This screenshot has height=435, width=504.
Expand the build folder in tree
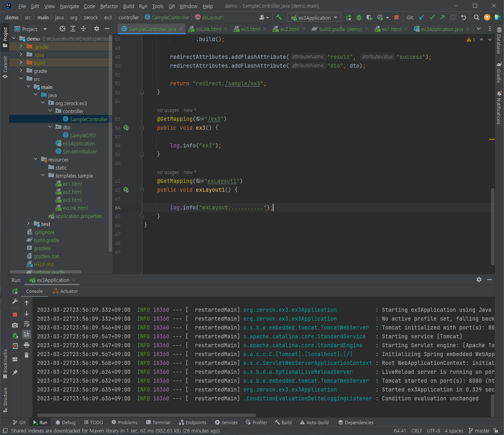[21, 63]
